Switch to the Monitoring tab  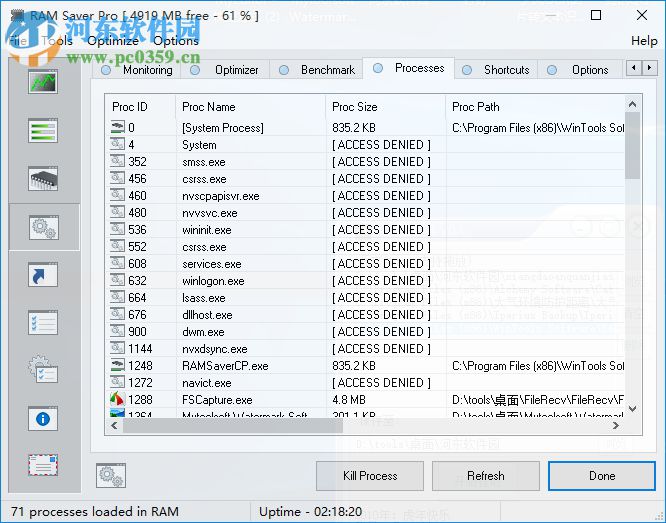[137, 70]
